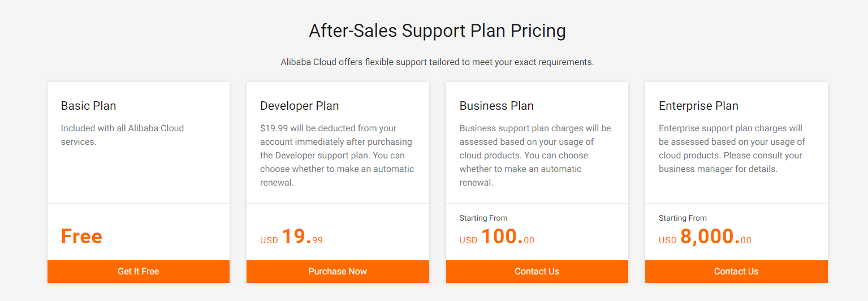The width and height of the screenshot is (868, 301).
Task: Click Purchase Now for Developer Plan
Action: (338, 272)
